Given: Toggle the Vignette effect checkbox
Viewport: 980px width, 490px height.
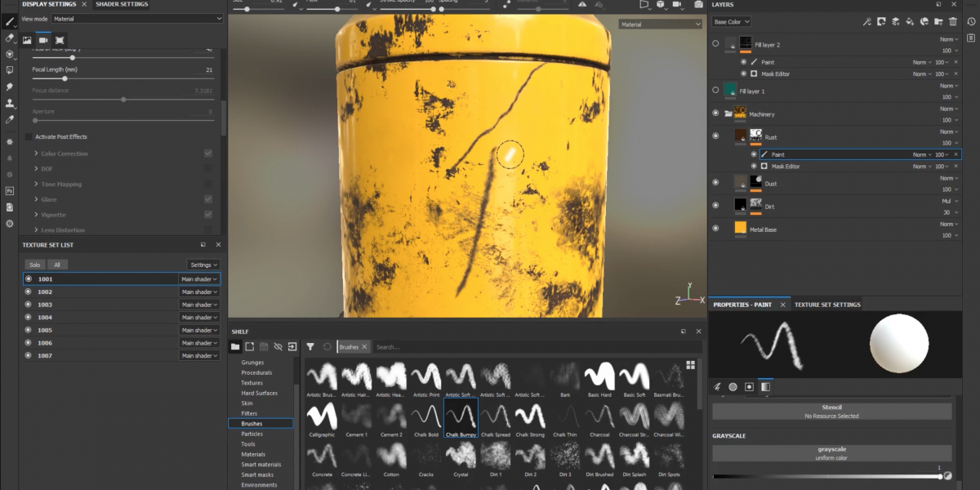Looking at the screenshot, I should pyautogui.click(x=208, y=215).
